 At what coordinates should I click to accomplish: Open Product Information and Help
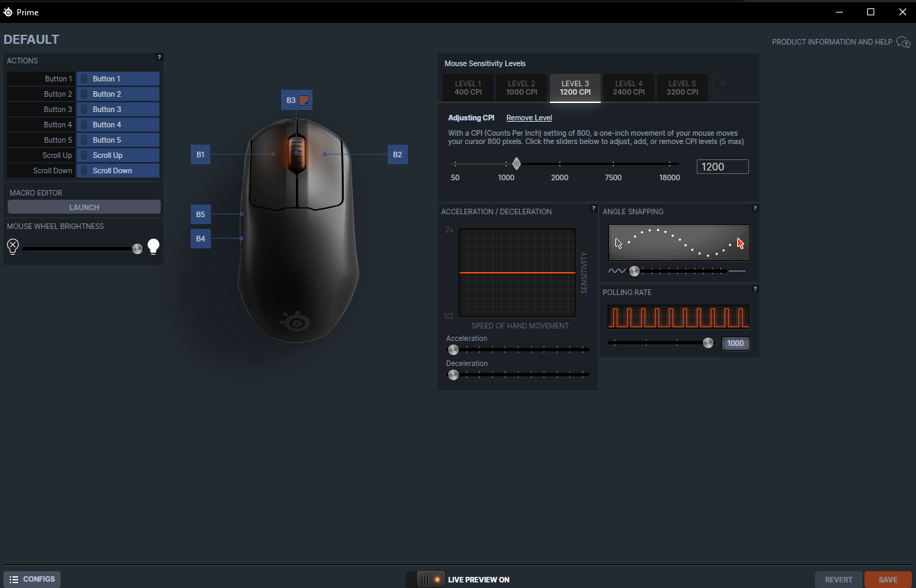(x=841, y=42)
